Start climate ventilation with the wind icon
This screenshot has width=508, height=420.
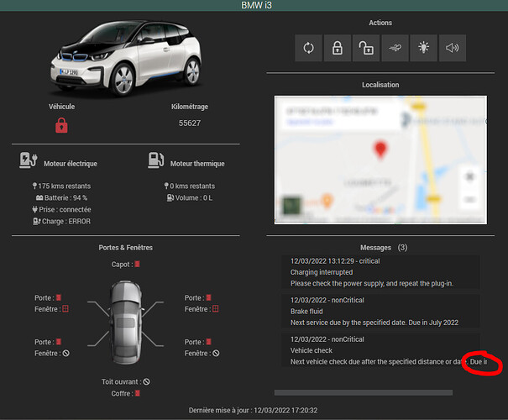(395, 48)
